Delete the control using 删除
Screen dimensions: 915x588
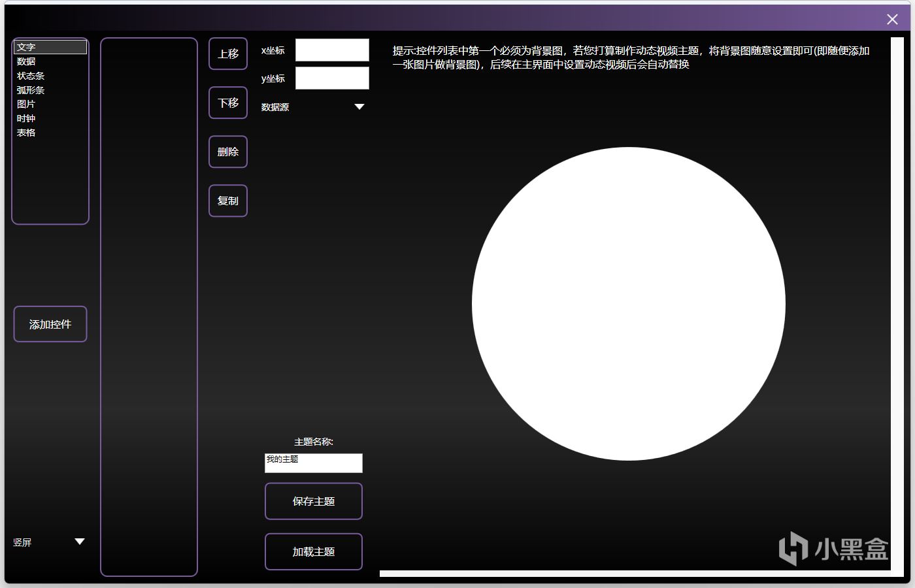(228, 152)
